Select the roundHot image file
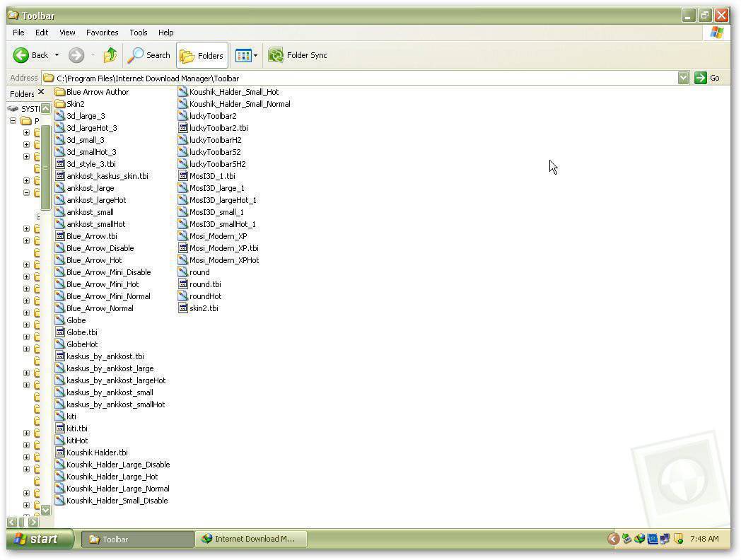 click(200, 296)
